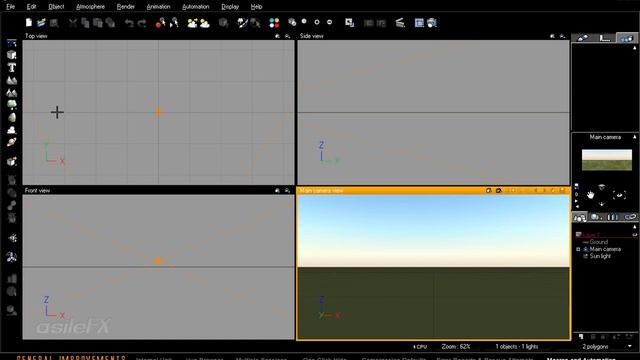
Task: Add a cloud from left toolbar
Action: [12, 130]
